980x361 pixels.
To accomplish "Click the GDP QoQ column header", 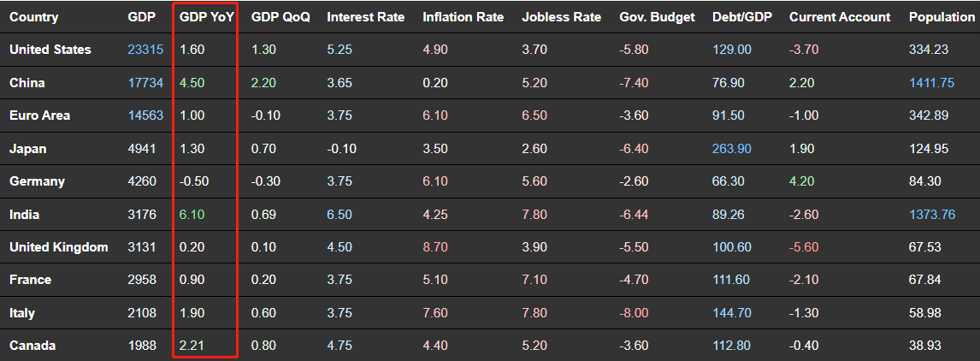I will pyautogui.click(x=280, y=17).
